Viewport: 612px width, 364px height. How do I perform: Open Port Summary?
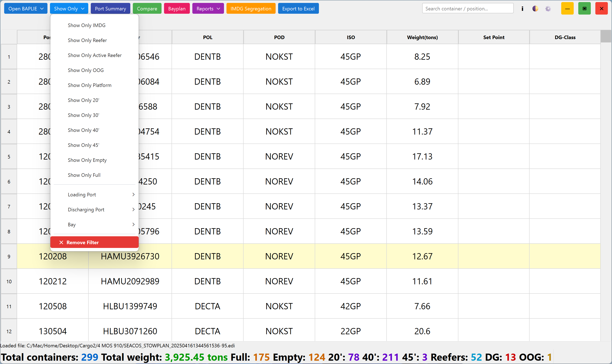111,9
